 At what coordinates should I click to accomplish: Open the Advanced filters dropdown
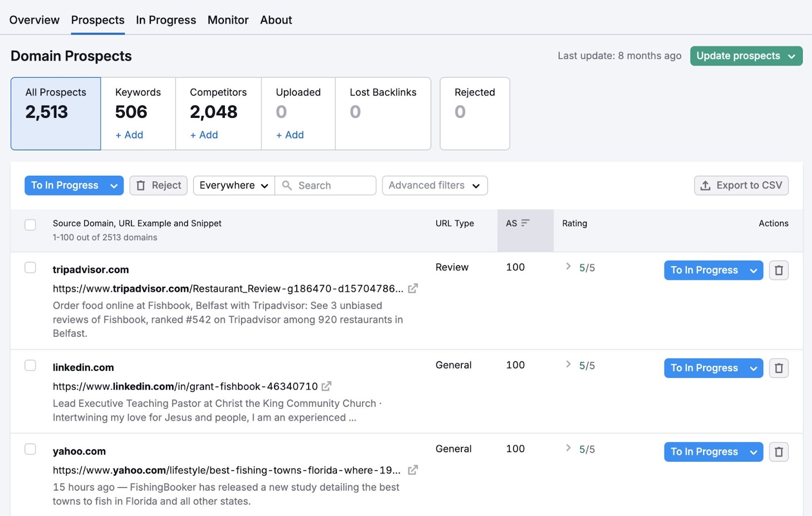coord(434,185)
